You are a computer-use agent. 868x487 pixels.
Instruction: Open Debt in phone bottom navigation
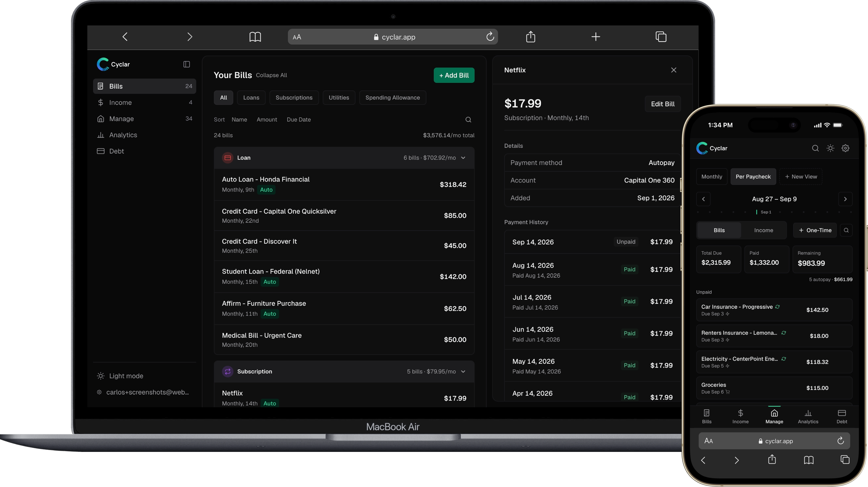842,416
